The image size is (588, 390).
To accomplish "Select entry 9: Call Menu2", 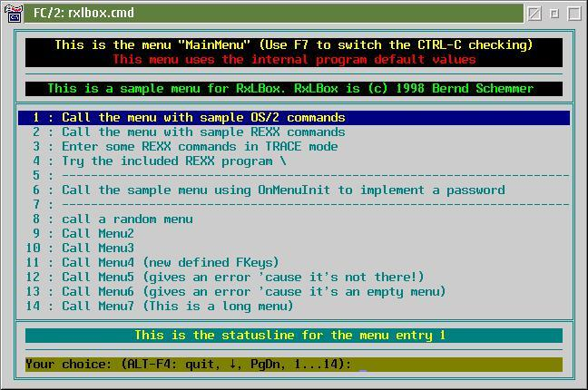I will click(x=294, y=234).
